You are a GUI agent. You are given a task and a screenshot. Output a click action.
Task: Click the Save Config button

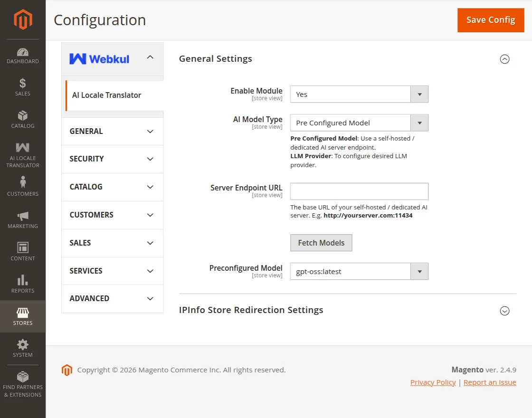tap(491, 20)
